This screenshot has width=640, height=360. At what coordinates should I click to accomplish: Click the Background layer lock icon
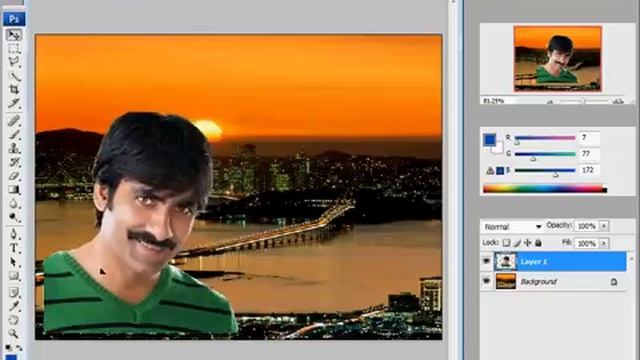tap(614, 282)
